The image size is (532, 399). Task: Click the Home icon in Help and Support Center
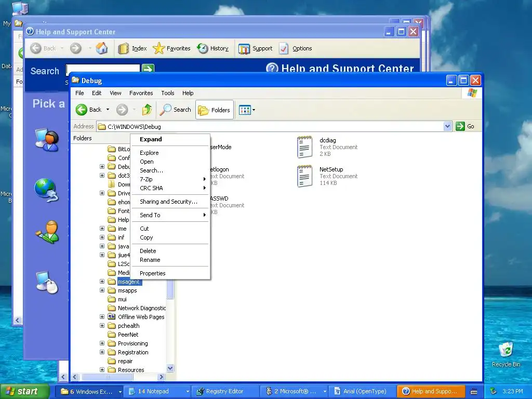coord(101,48)
